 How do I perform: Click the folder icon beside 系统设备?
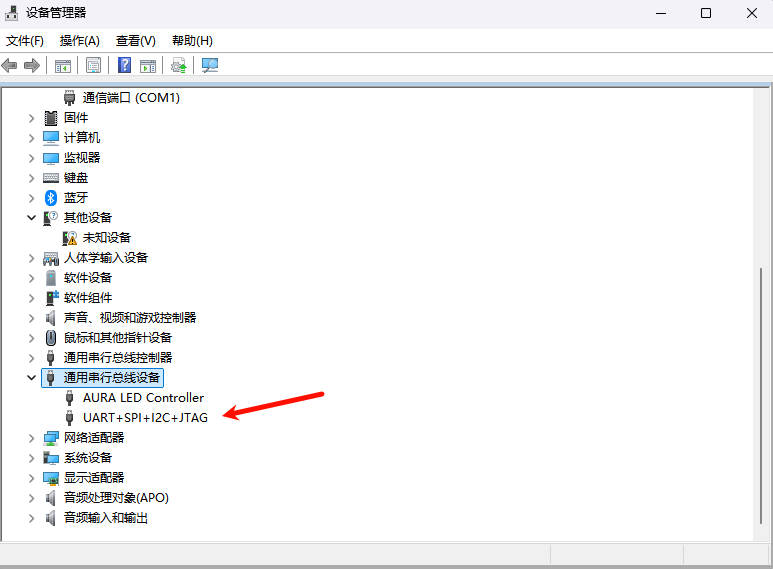click(51, 458)
